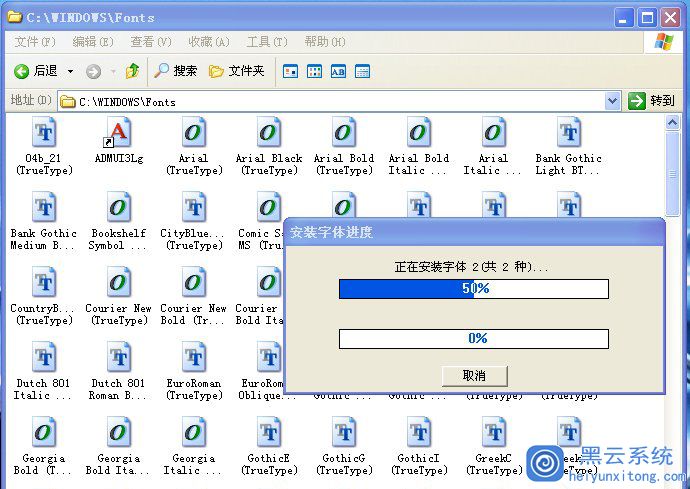Image resolution: width=690 pixels, height=489 pixels.
Task: Select the Bank Gothic Medium font icon
Action: click(44, 207)
